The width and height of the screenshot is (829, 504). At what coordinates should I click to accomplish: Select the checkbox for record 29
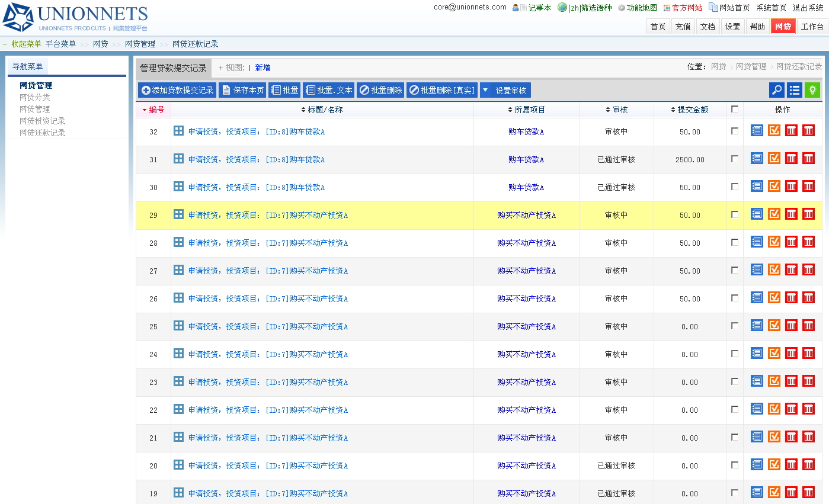click(x=735, y=214)
